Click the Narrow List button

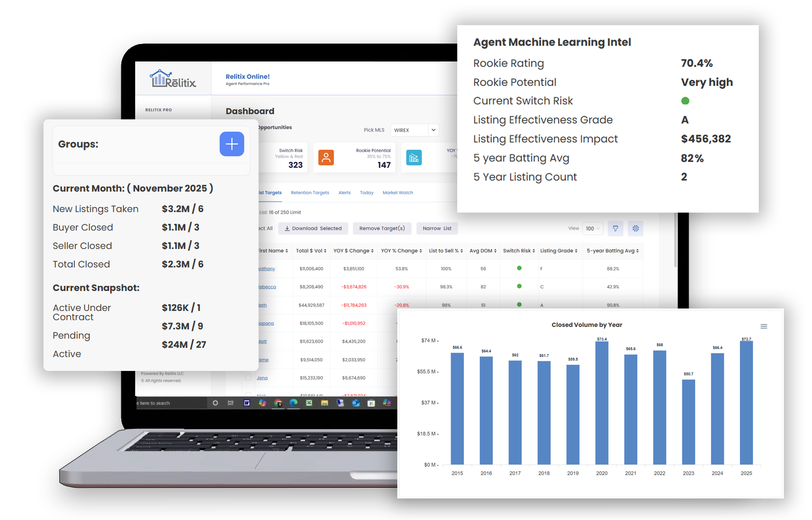(x=437, y=228)
